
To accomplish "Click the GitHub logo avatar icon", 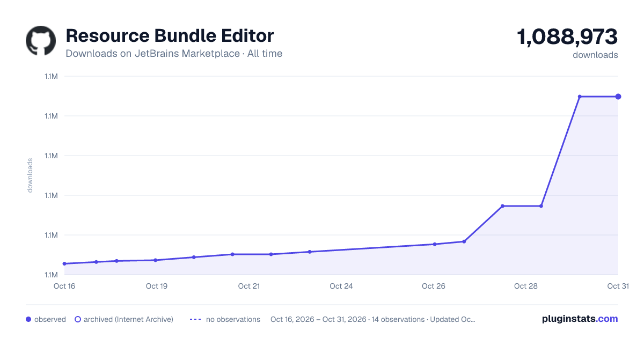I will [x=41, y=41].
